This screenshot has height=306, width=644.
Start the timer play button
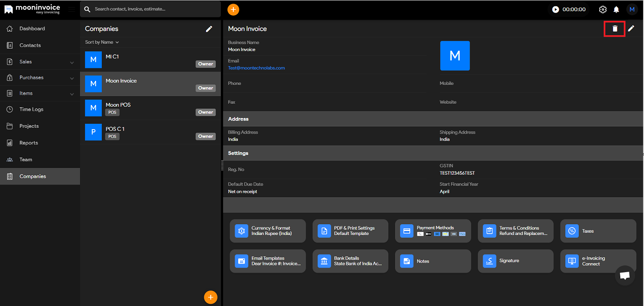tap(556, 9)
